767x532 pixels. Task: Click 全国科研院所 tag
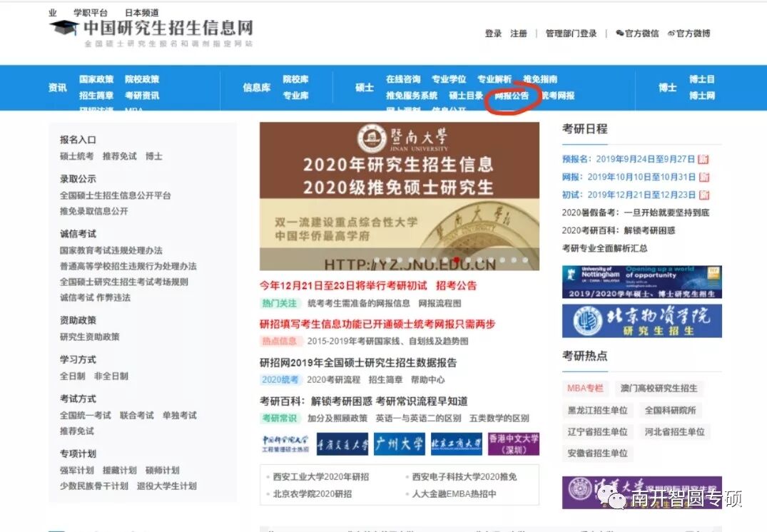point(670,410)
